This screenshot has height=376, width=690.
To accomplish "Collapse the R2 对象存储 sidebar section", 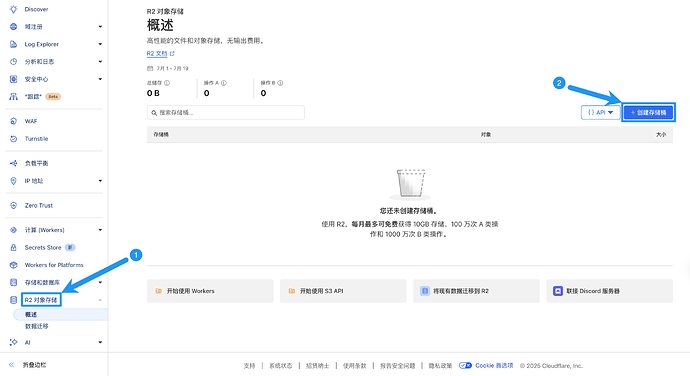I will click(x=100, y=300).
